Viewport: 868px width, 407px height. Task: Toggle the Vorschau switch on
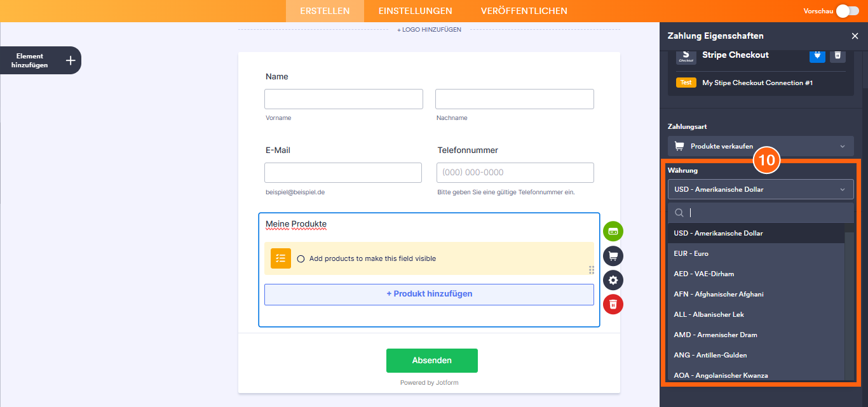(x=849, y=11)
